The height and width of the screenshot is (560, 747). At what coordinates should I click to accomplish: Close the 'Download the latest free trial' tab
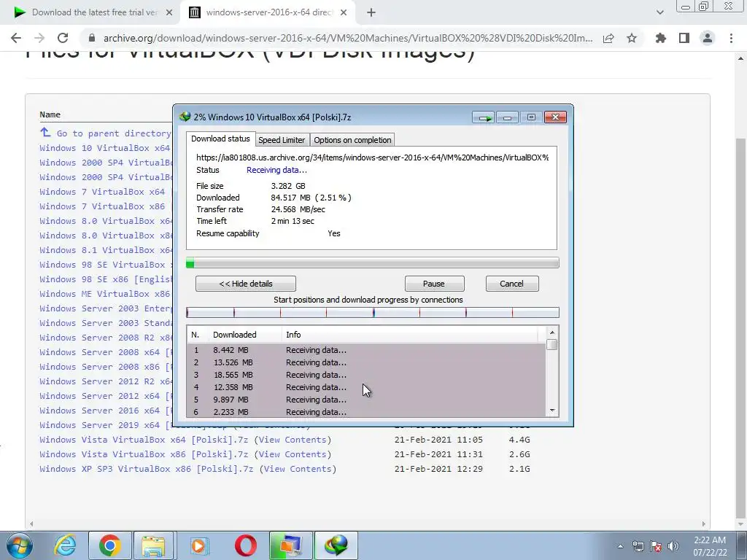tap(169, 13)
